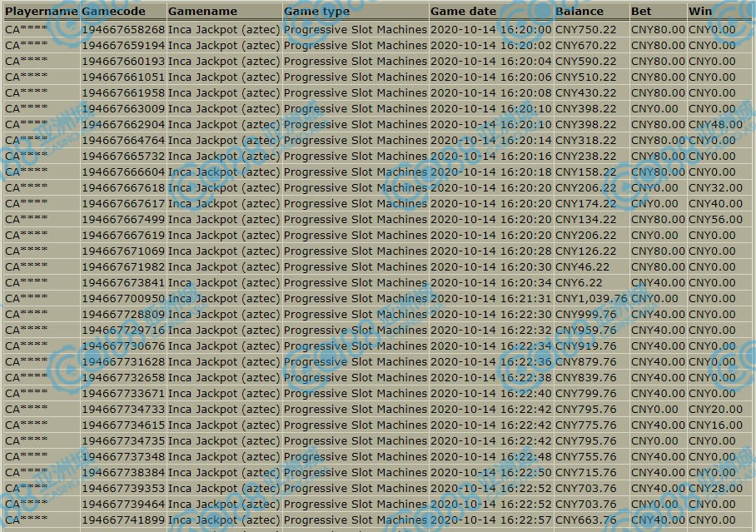Select gamecode 194667738384
The image size is (756, 532).
click(123, 473)
